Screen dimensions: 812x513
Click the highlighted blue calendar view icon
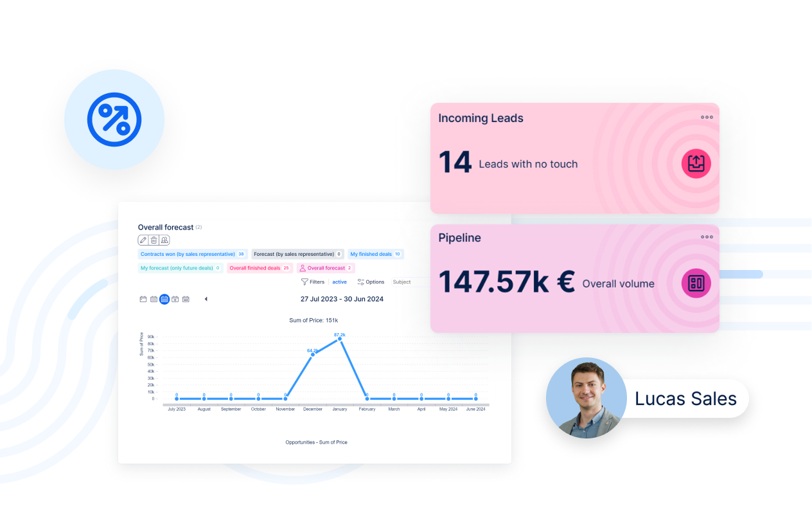pos(164,299)
